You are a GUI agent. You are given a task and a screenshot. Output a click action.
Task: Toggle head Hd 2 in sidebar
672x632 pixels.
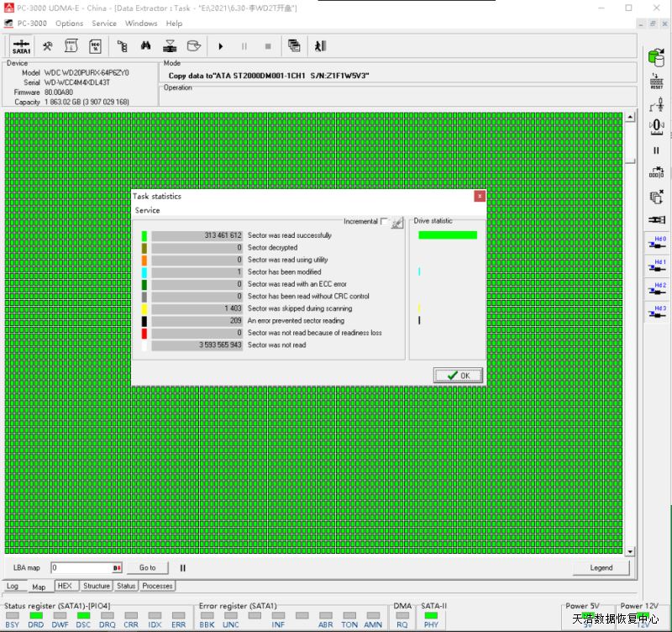(x=656, y=290)
